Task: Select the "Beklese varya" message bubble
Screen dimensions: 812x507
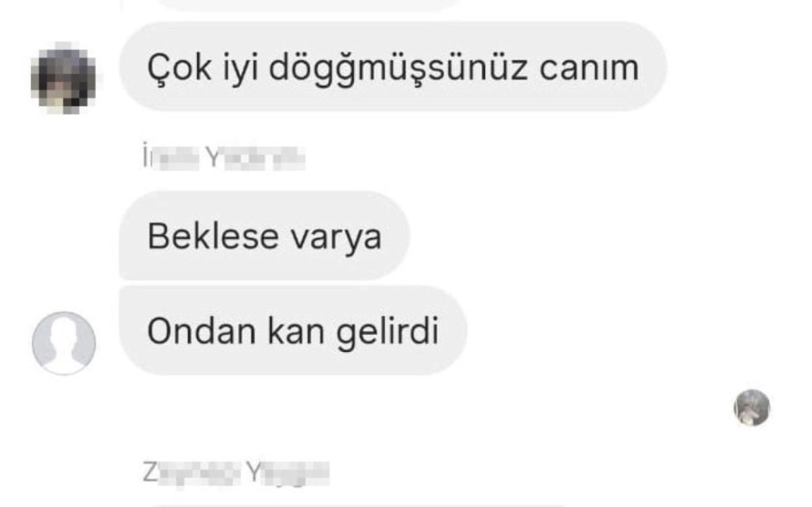Action: click(x=265, y=236)
